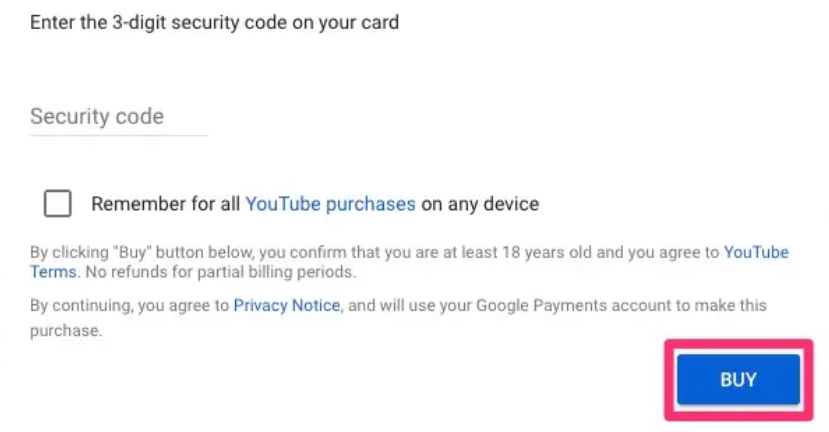Click the "Remember for all" label text
This screenshot has height=432, width=829.
(x=165, y=204)
